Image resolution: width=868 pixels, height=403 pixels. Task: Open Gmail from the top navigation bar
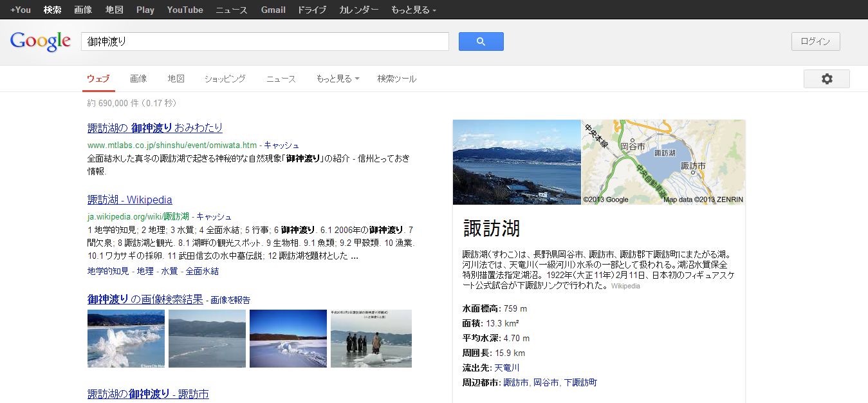(x=273, y=10)
